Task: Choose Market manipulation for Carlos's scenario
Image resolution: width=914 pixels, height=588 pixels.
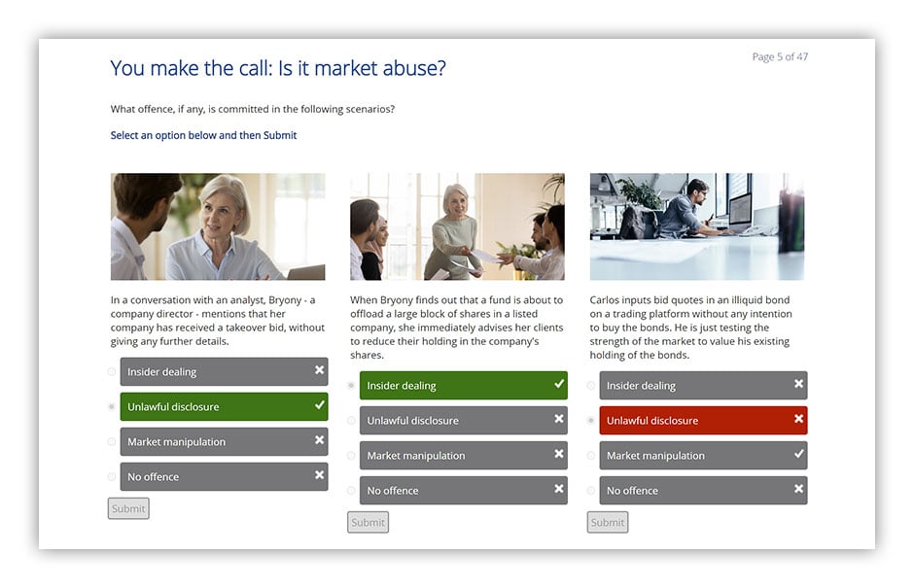Action: tap(703, 456)
